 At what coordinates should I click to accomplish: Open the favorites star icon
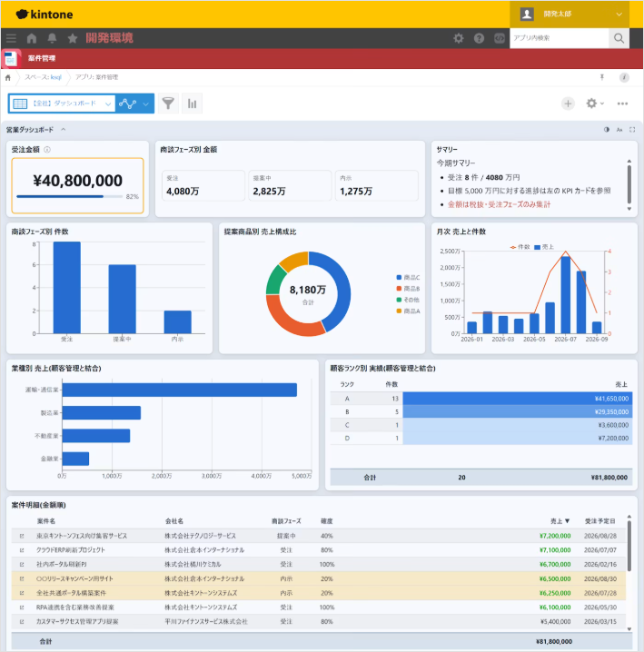pos(73,38)
